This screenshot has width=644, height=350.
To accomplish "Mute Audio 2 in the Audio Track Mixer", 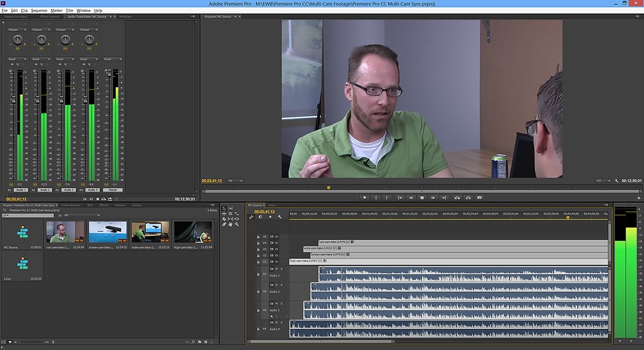I will pos(36,64).
